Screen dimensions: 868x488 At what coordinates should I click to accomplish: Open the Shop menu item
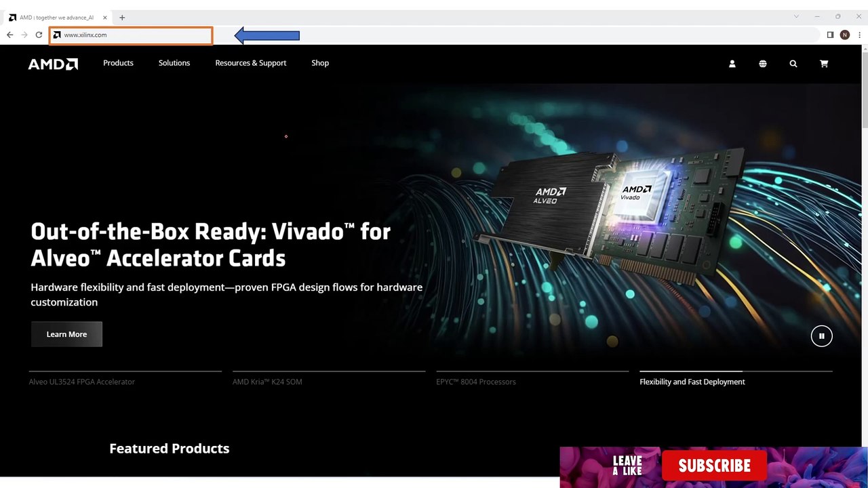[320, 63]
